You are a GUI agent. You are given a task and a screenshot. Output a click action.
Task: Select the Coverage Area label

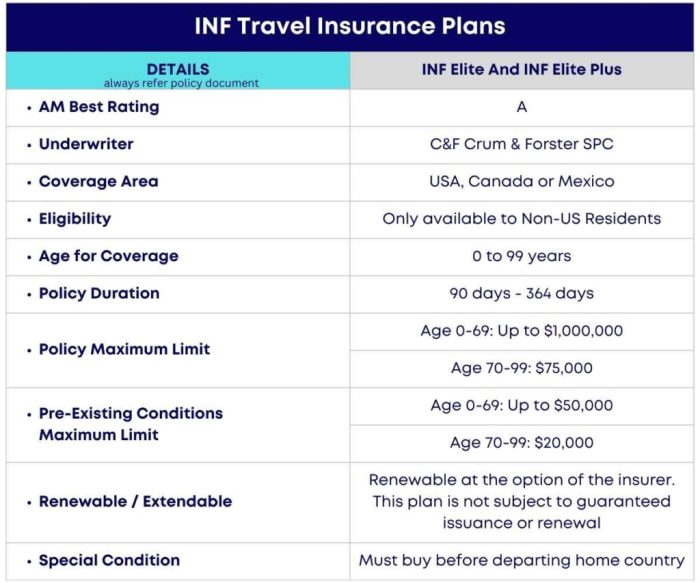click(x=98, y=182)
